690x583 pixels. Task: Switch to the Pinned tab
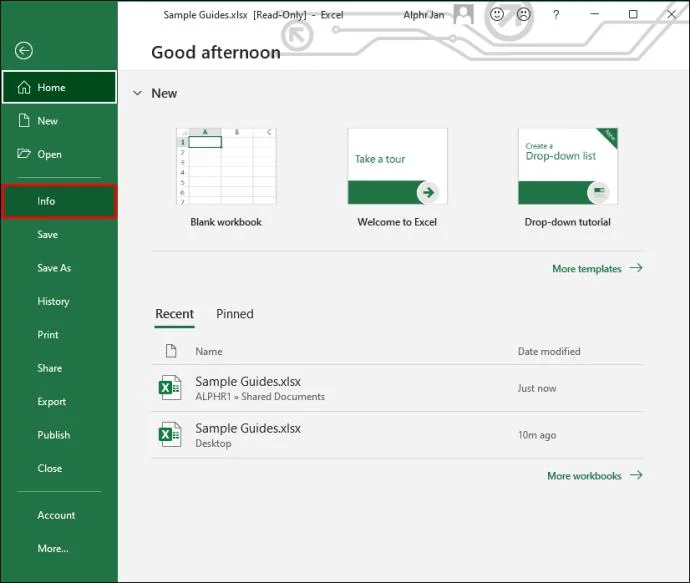tap(235, 314)
